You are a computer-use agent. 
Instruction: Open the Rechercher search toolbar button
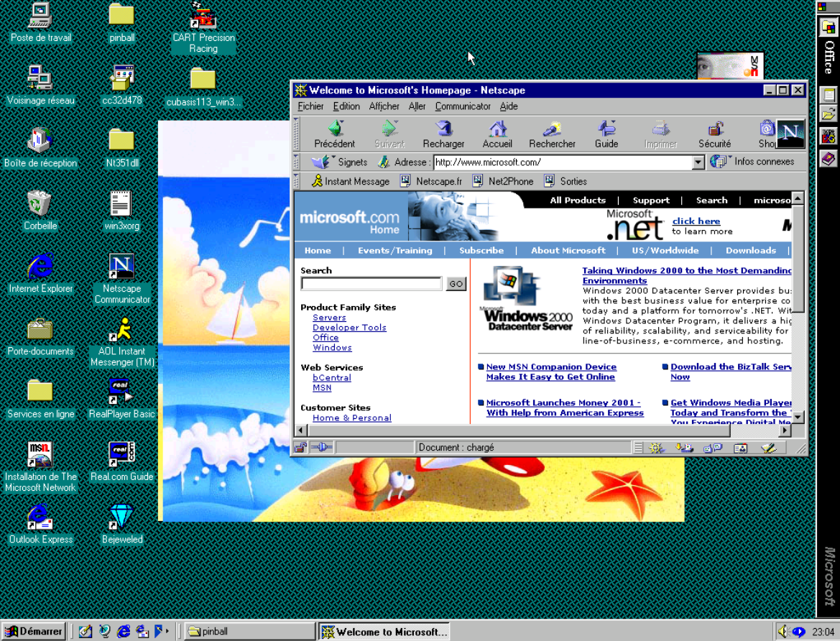tap(552, 134)
